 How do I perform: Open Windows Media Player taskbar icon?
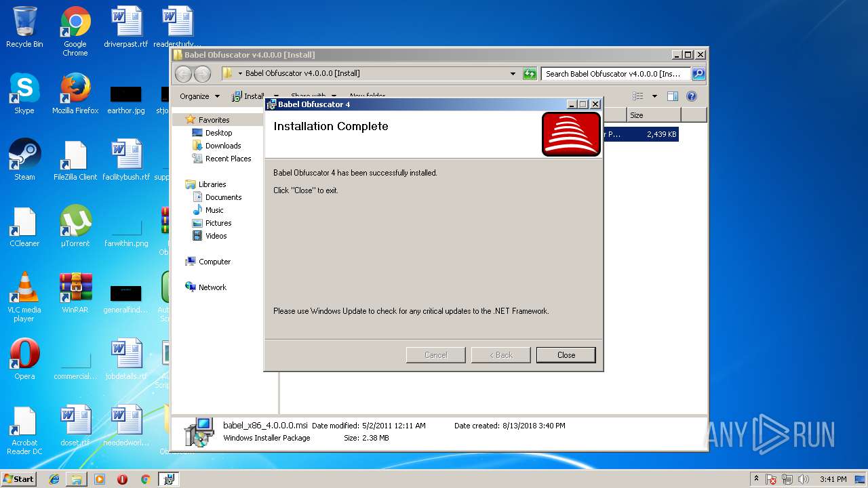coord(100,479)
